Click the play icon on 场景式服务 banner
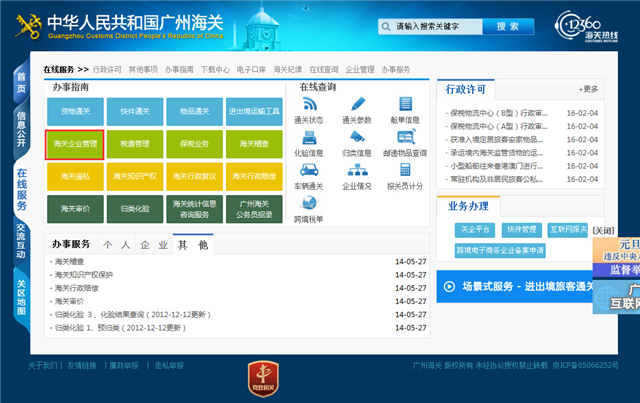 449,287
